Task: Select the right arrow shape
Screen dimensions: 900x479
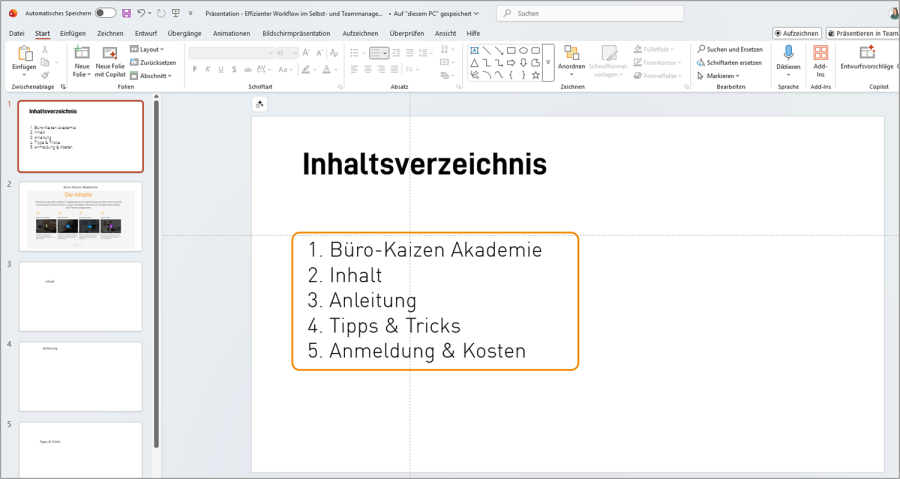Action: [x=511, y=63]
